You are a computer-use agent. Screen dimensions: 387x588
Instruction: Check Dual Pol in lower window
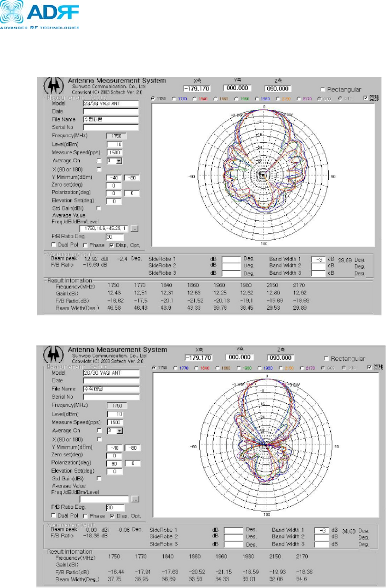(x=53, y=516)
